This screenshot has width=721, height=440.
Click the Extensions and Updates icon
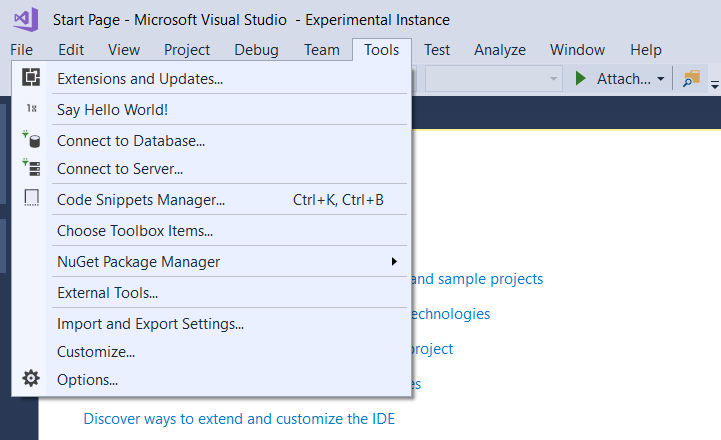(31, 78)
